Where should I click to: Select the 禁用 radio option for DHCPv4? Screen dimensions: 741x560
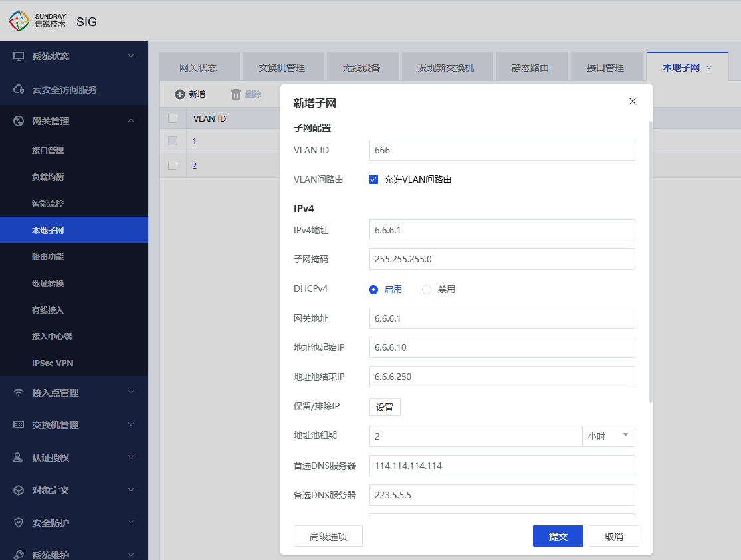click(x=427, y=290)
